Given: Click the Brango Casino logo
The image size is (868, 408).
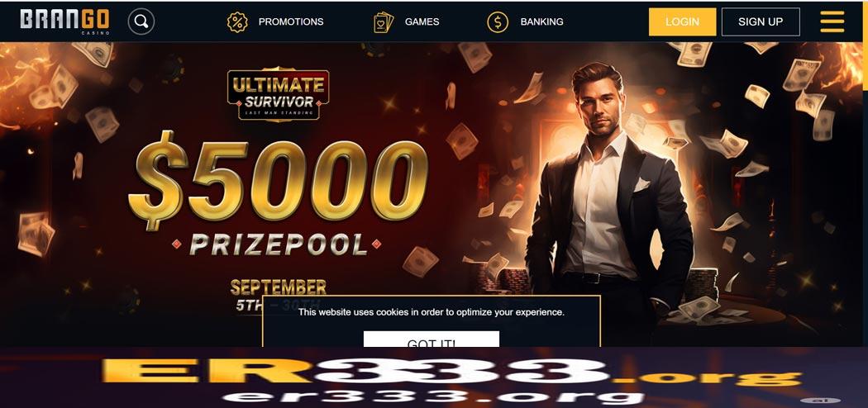Looking at the screenshot, I should pyautogui.click(x=64, y=21).
